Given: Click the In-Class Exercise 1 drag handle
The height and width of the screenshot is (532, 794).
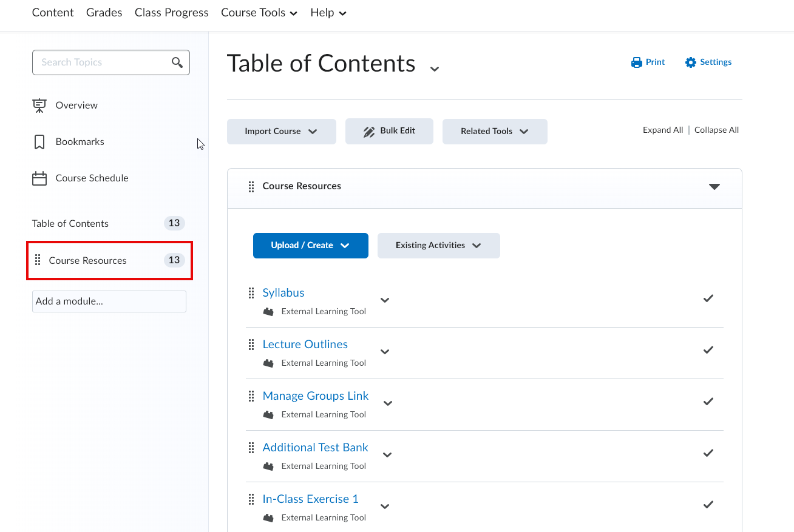Looking at the screenshot, I should pyautogui.click(x=251, y=499).
